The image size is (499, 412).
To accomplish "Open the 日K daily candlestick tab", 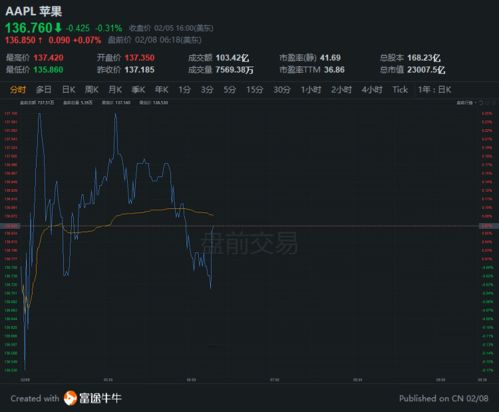I will tap(69, 90).
